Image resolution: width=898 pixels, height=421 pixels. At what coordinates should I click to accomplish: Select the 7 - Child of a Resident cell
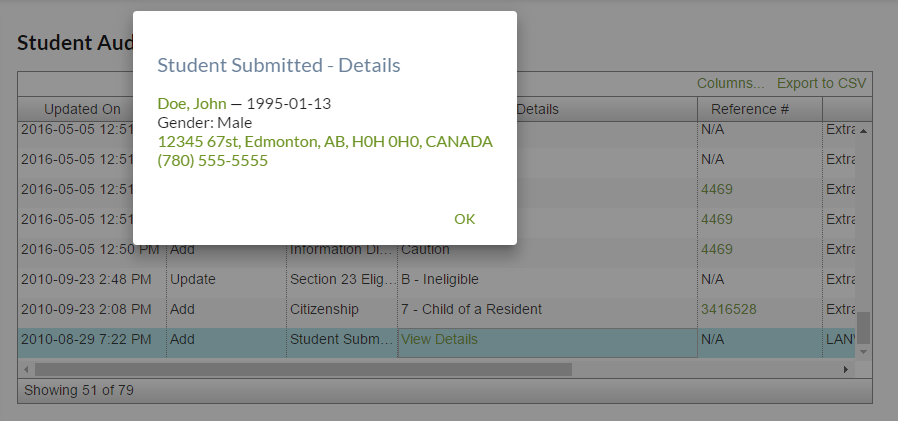pos(472,309)
